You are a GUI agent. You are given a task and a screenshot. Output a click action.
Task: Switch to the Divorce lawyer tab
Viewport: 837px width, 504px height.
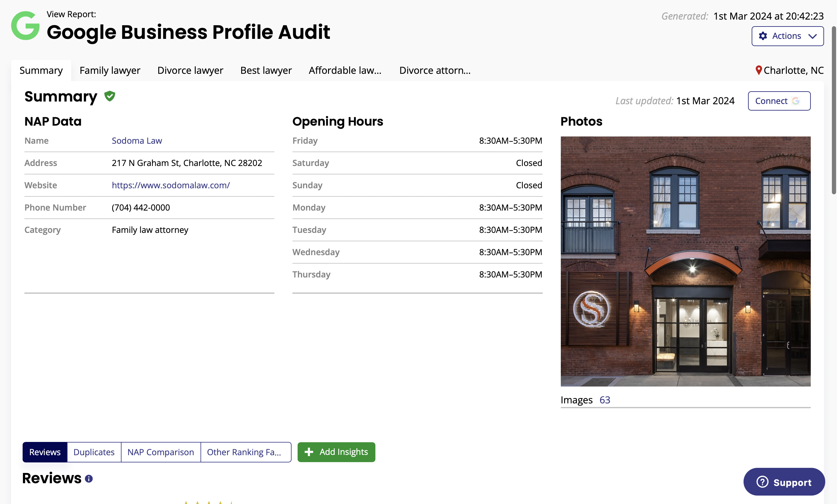point(190,70)
